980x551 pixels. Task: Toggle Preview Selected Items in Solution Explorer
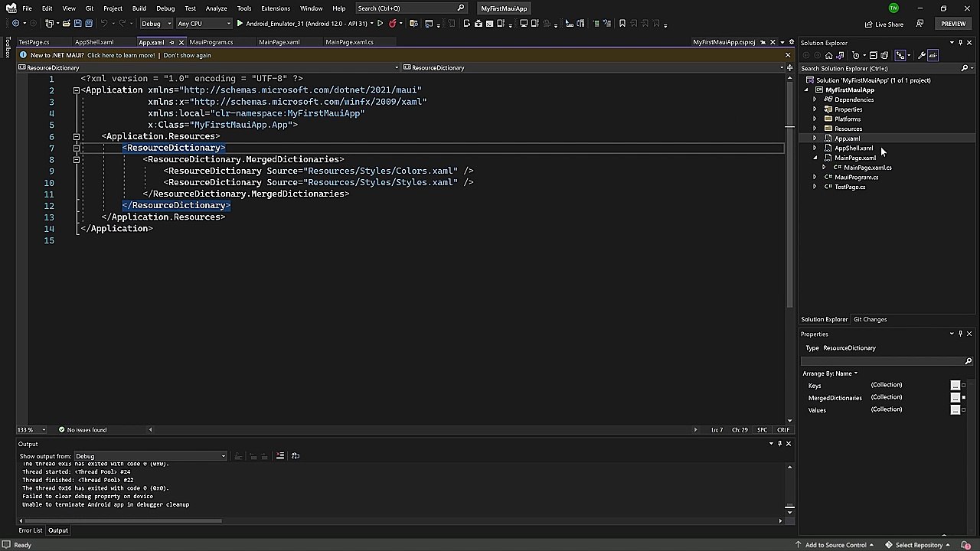(x=933, y=56)
